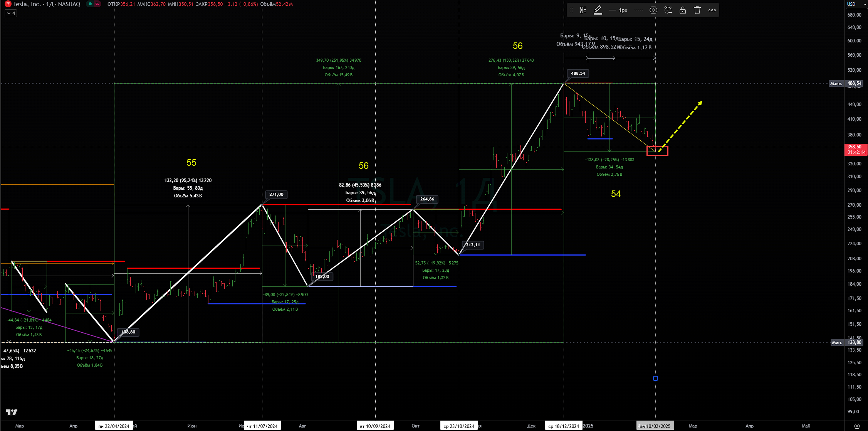
Task: Click the measurement text −44,84 (−21,81%) −4484
Action: (x=29, y=320)
